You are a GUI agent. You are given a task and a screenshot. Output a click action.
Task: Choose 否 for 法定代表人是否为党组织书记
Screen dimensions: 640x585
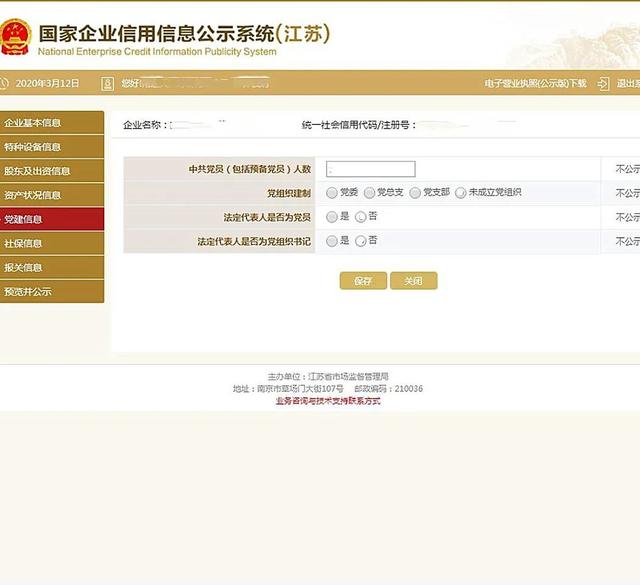pos(360,241)
